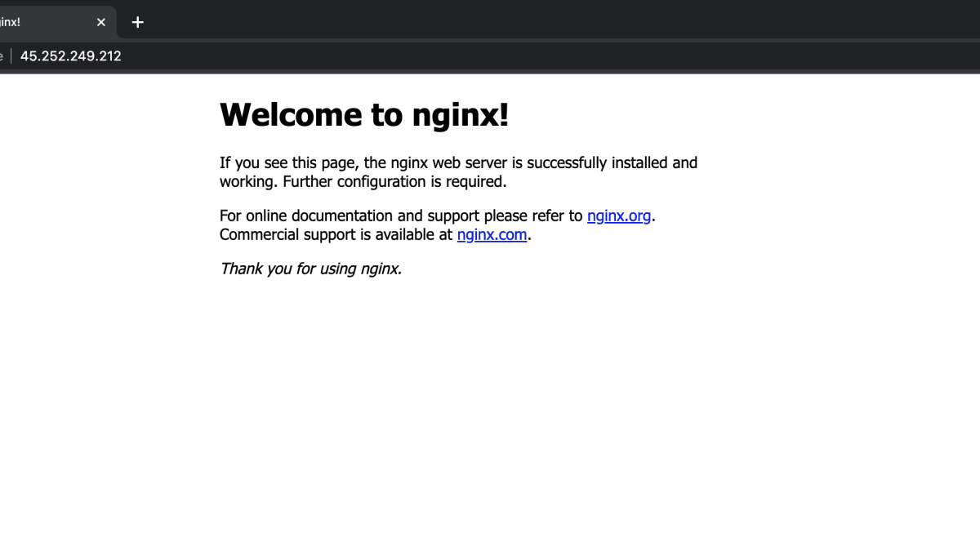Screen dimensions: 980x551
Task: Click the divider icon before the URL
Action: [x=13, y=56]
